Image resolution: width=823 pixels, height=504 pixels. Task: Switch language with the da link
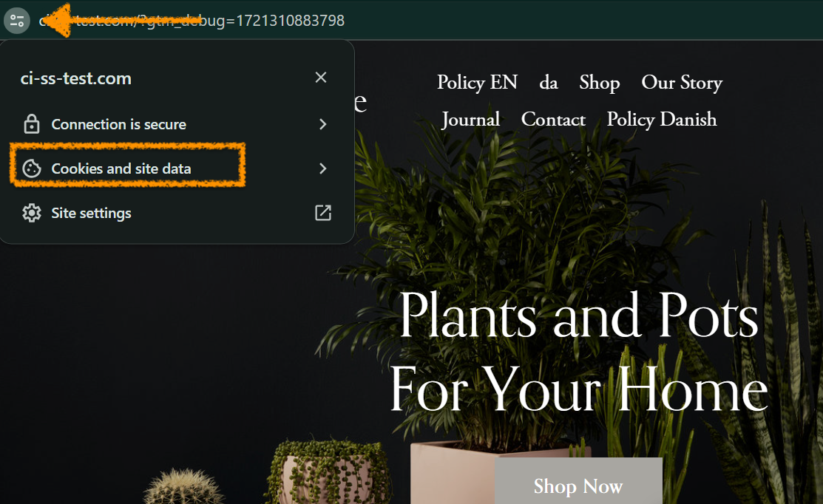548,82
